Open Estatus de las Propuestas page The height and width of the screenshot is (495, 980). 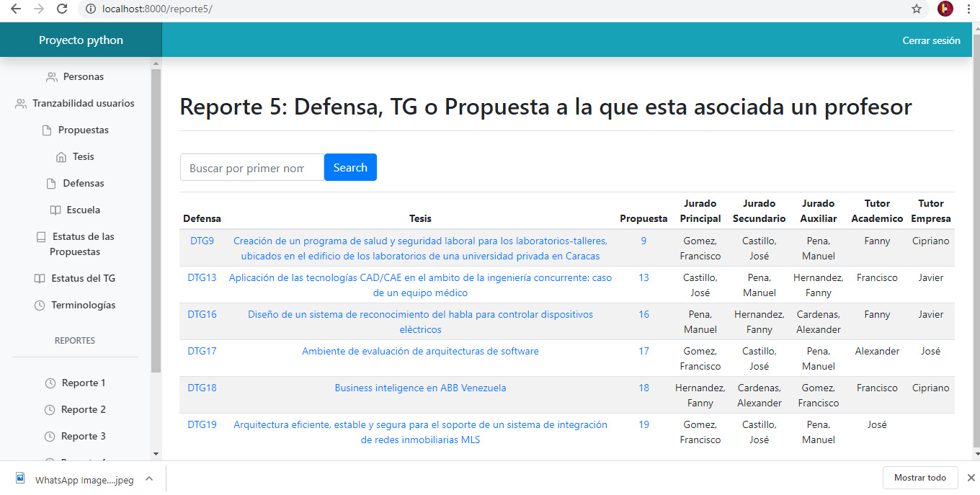point(75,244)
